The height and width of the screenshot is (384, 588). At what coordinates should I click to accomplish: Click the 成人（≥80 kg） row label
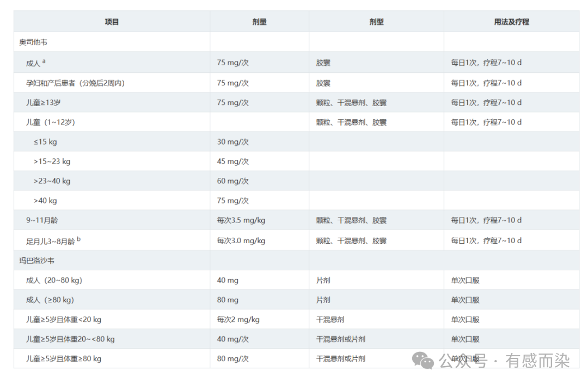[x=50, y=300]
